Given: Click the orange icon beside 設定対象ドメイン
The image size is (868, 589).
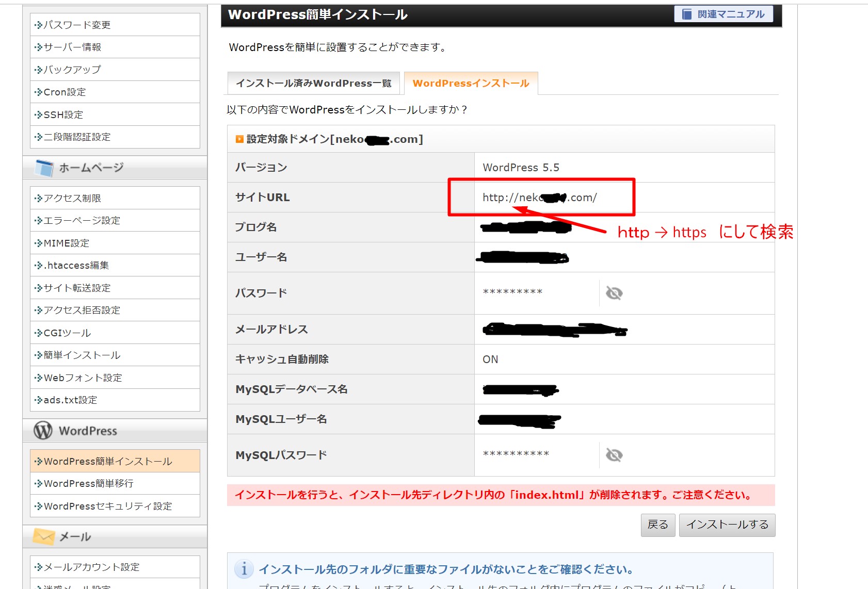Looking at the screenshot, I should pyautogui.click(x=239, y=139).
